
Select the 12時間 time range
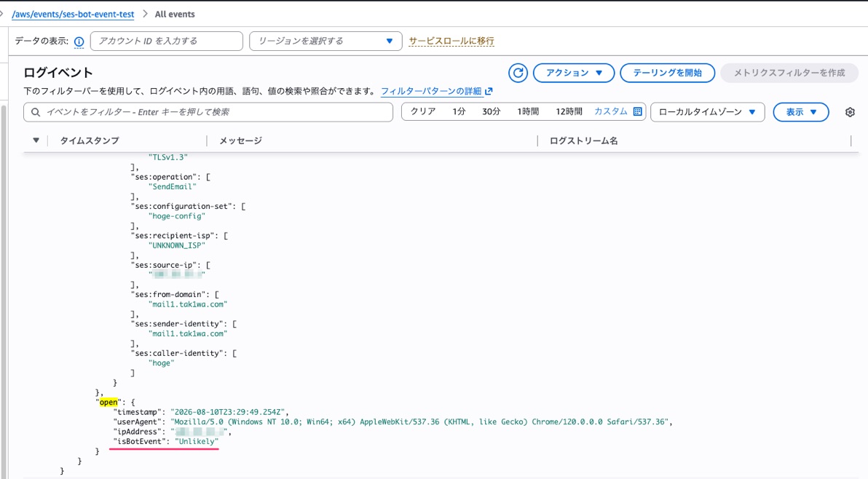pos(569,111)
